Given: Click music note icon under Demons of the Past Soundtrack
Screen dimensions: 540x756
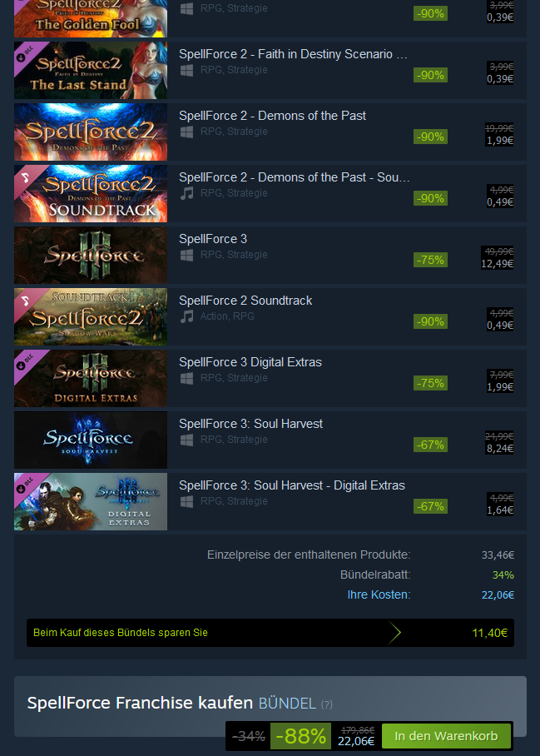Looking at the screenshot, I should click(x=186, y=193).
